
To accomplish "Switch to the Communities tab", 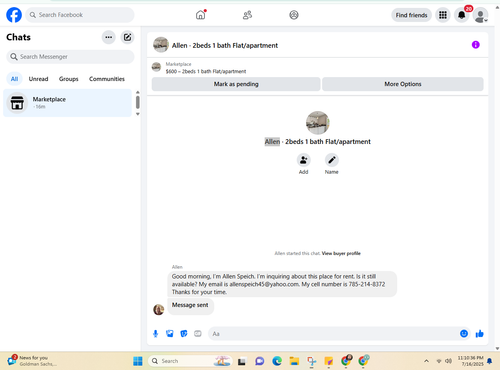I will (x=107, y=79).
